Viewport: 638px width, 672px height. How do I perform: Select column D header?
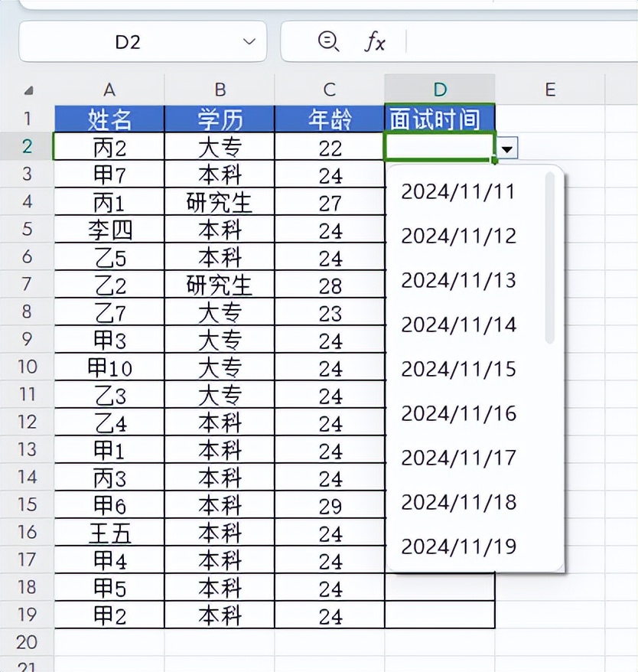click(x=440, y=90)
